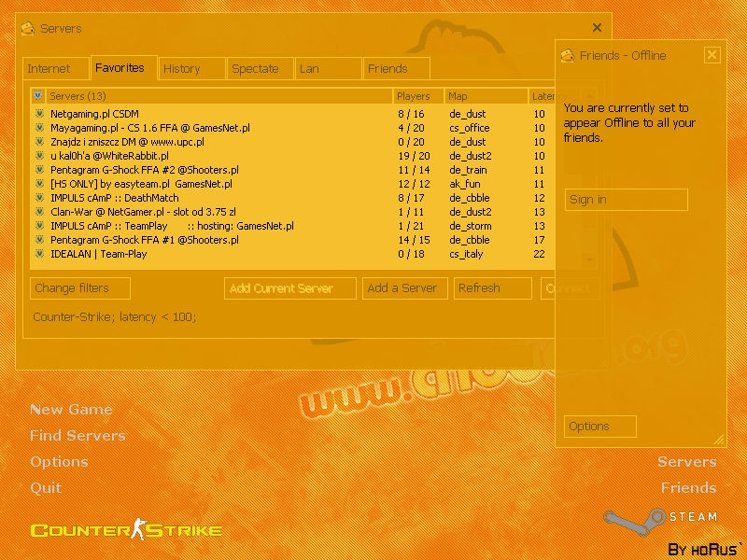Click the icon beside [HS ONLY] by easyteam.pl server

(x=39, y=184)
